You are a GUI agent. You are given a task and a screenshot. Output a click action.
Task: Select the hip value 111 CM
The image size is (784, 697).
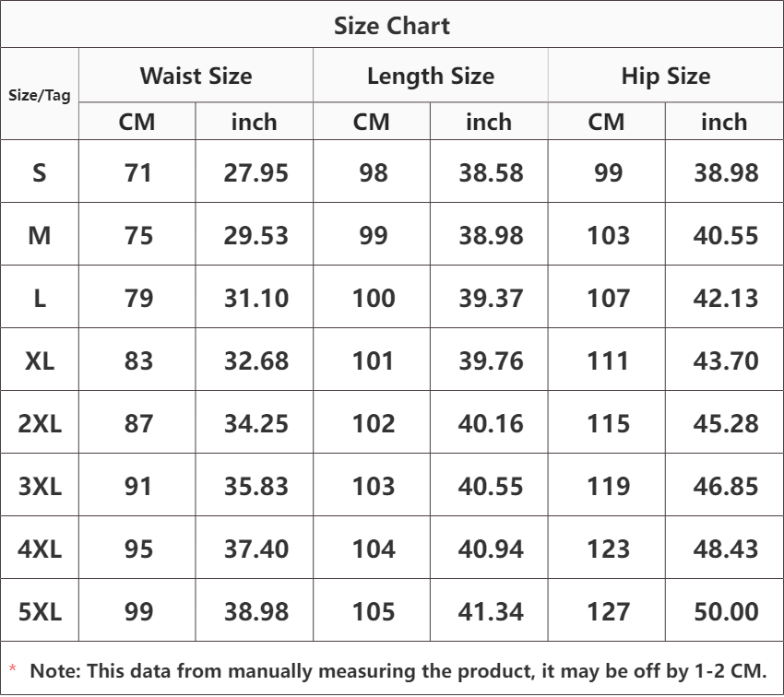coord(608,360)
